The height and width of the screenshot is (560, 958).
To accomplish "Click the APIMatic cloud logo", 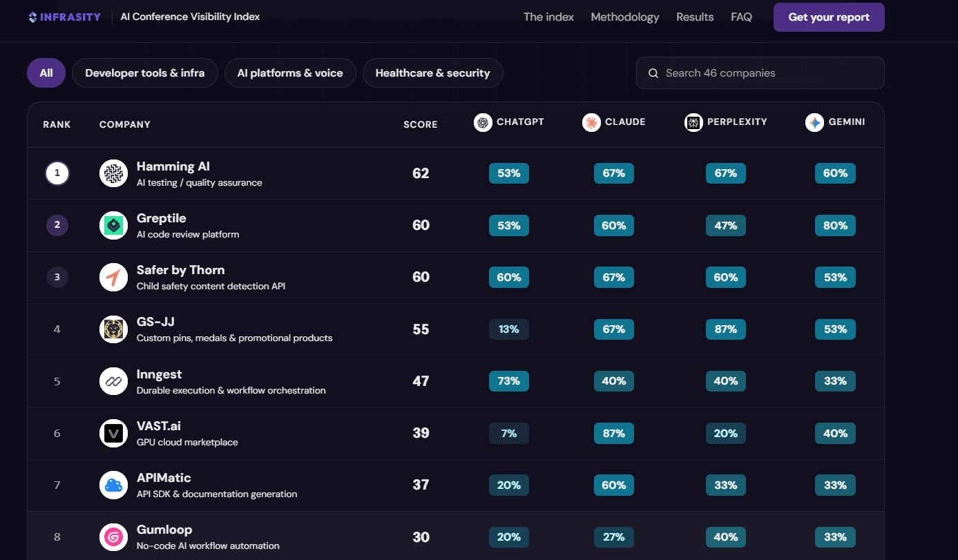I will [x=113, y=485].
